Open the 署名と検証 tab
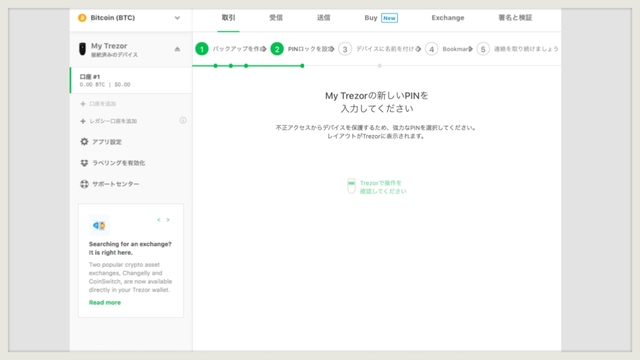This screenshot has width=640, height=360. (x=515, y=18)
